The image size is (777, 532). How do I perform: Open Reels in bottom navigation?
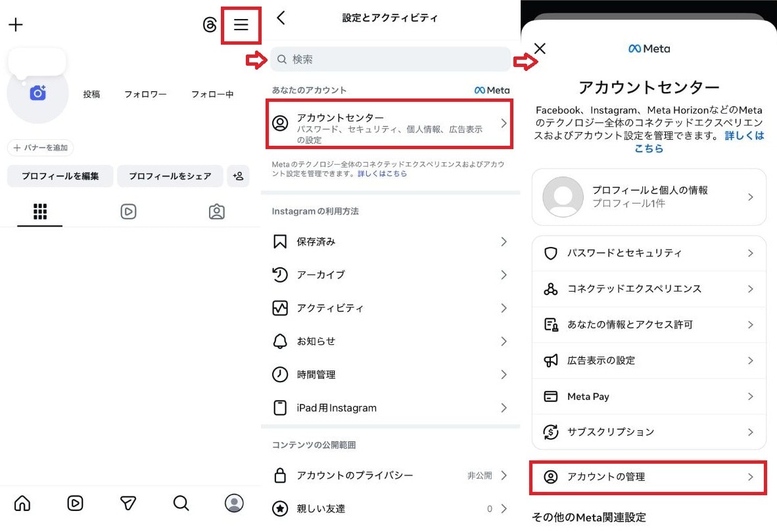pyautogui.click(x=76, y=503)
